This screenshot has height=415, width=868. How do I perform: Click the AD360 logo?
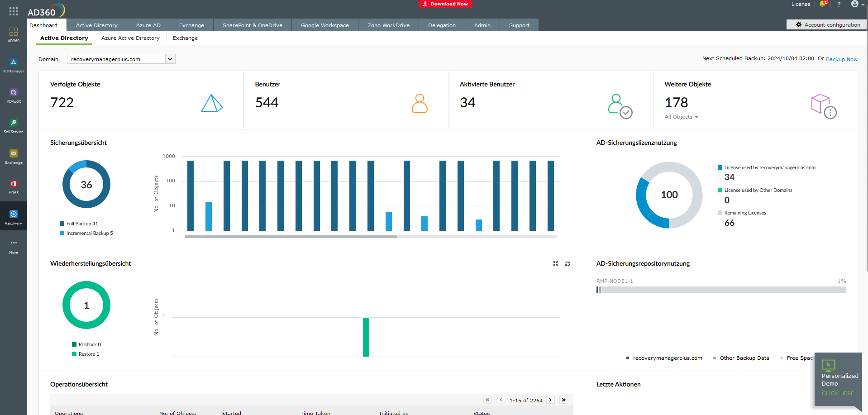[46, 11]
